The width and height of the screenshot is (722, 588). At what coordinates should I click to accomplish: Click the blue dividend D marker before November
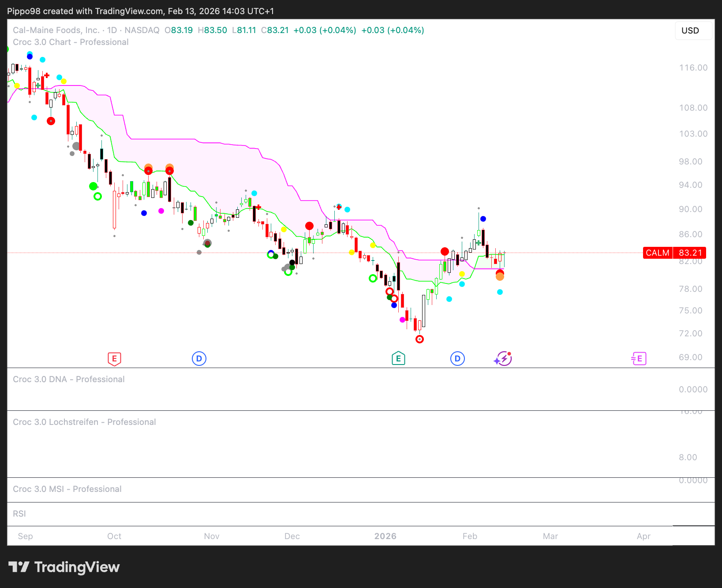[199, 359]
